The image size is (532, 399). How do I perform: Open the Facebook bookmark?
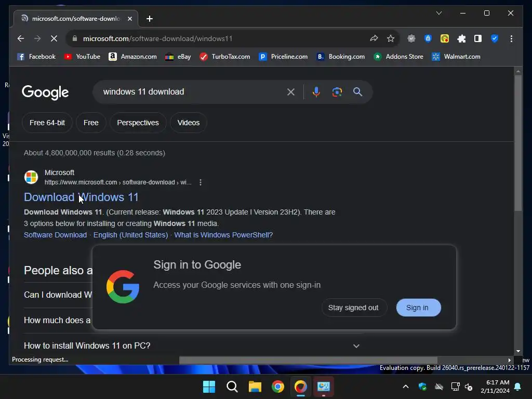tap(36, 57)
